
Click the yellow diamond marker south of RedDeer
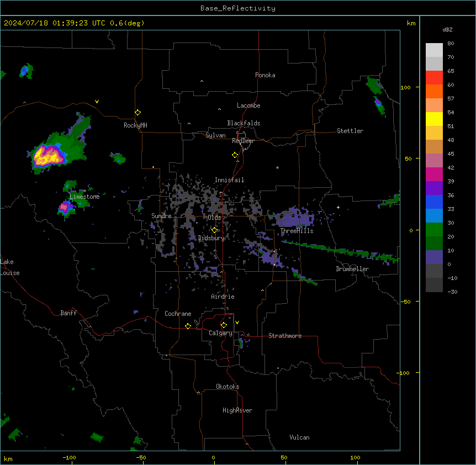[235, 155]
